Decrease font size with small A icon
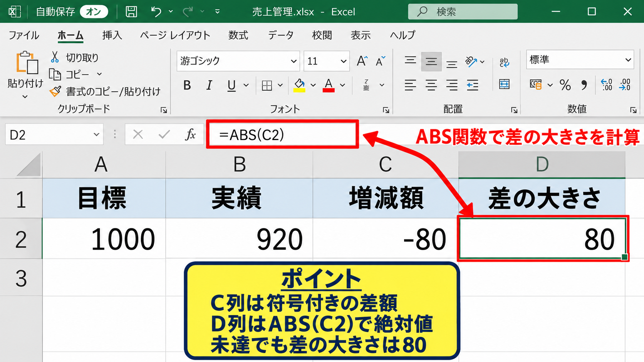The image size is (644, 362). (381, 61)
